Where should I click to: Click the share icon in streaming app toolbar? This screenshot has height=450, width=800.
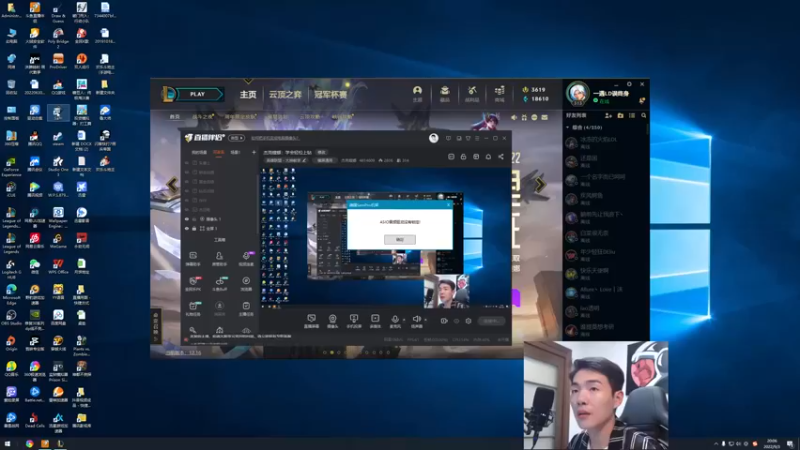[x=501, y=157]
